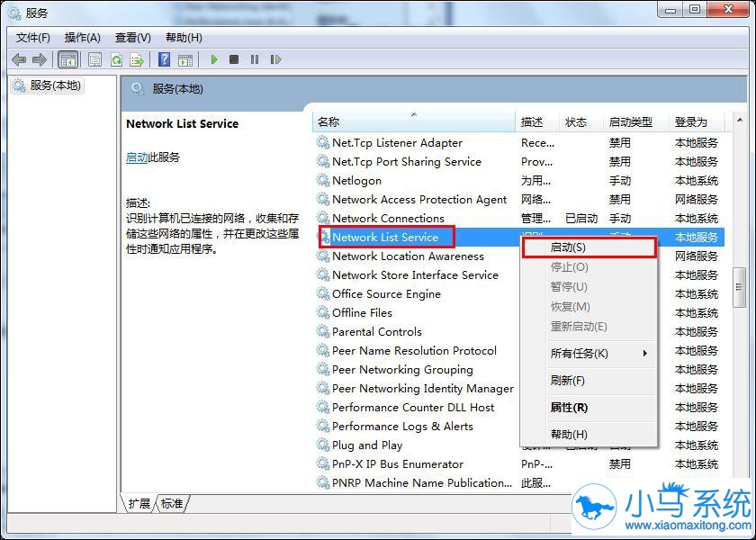The height and width of the screenshot is (540, 756).
Task: Click gear icon beside Performance Logs & Alerts
Action: click(322, 427)
